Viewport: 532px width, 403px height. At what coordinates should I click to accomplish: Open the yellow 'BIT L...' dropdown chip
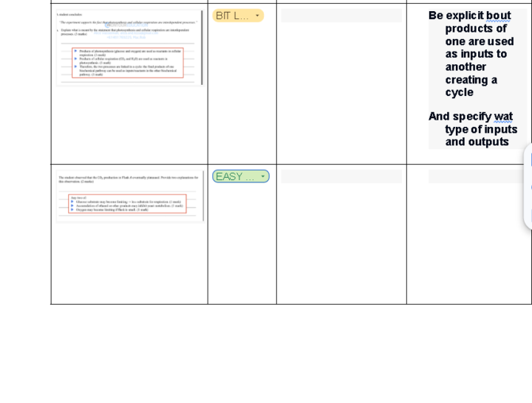click(x=238, y=15)
